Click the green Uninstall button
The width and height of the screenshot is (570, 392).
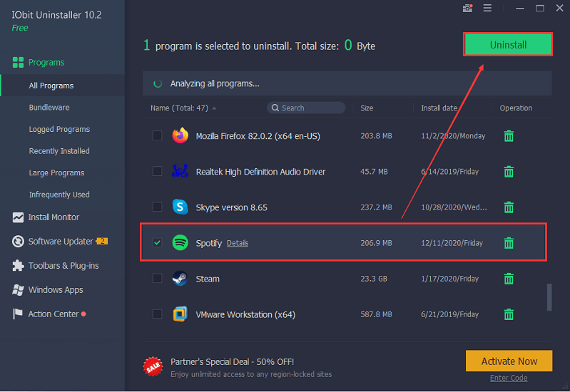[x=508, y=45]
